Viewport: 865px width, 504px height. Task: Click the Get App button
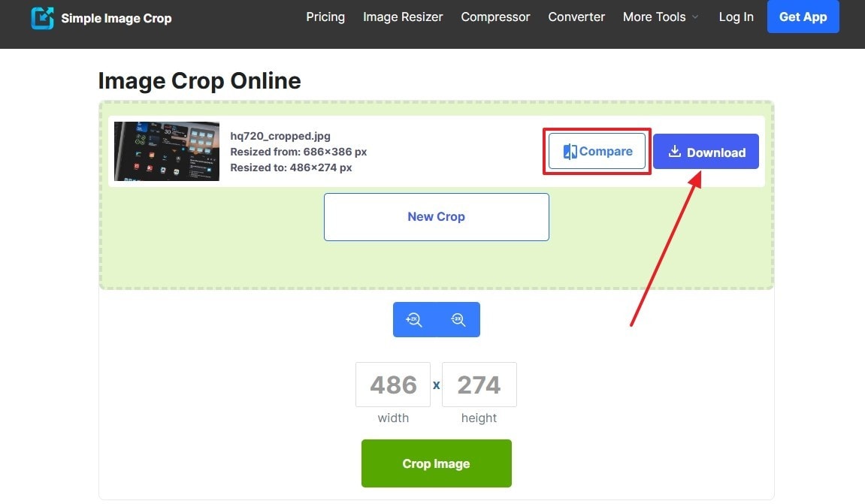(x=803, y=17)
